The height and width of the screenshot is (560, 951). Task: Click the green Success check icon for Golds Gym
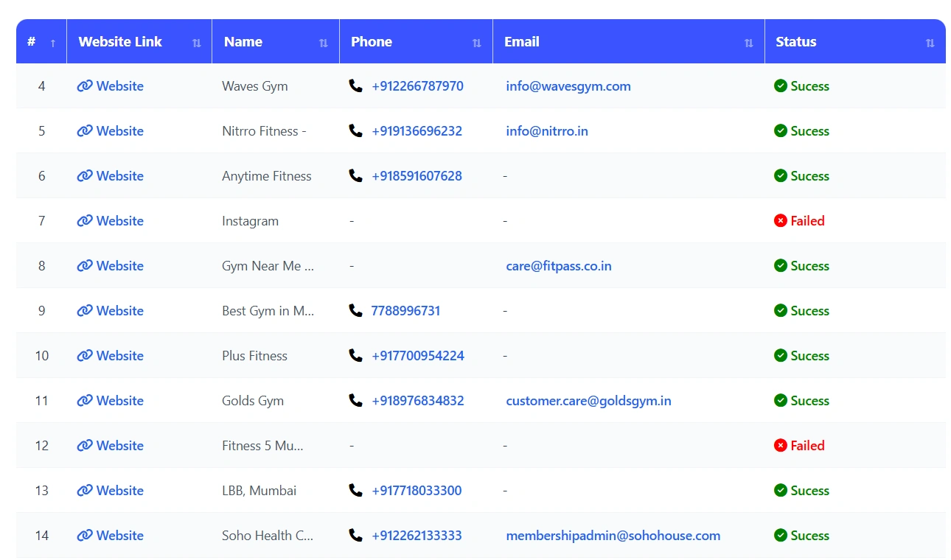[780, 400]
